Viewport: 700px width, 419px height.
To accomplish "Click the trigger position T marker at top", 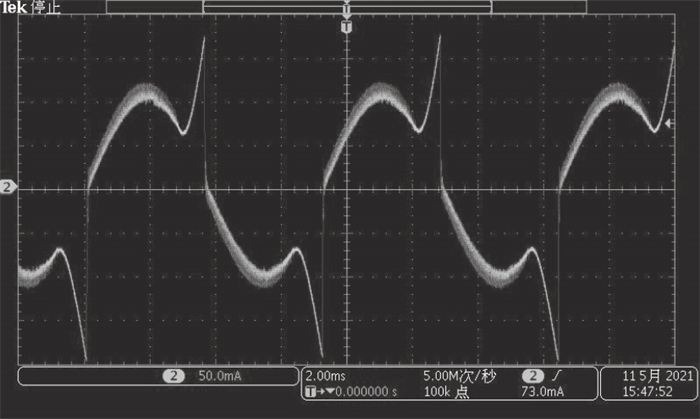I will coord(346,27).
